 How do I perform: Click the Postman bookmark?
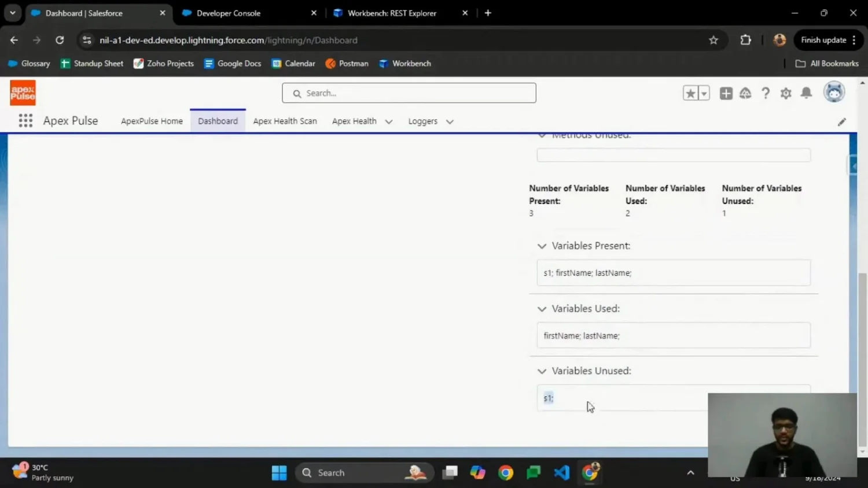346,64
